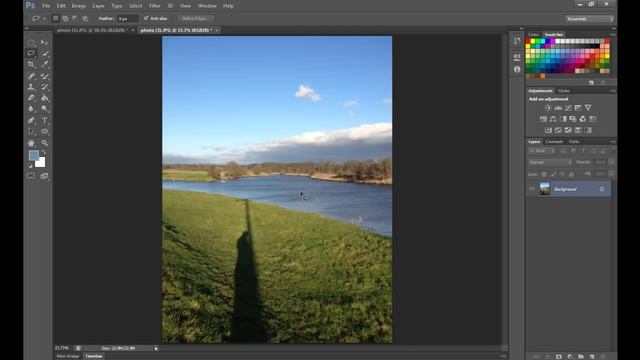Screen dimensions: 640x360
Task: Select the Crop tool
Action: (x=31, y=64)
